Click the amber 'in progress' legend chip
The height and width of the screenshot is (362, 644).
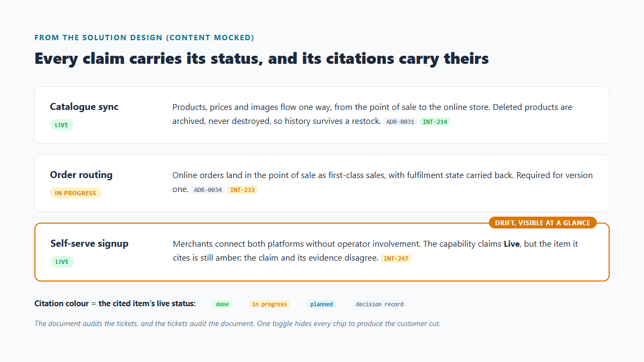(269, 304)
